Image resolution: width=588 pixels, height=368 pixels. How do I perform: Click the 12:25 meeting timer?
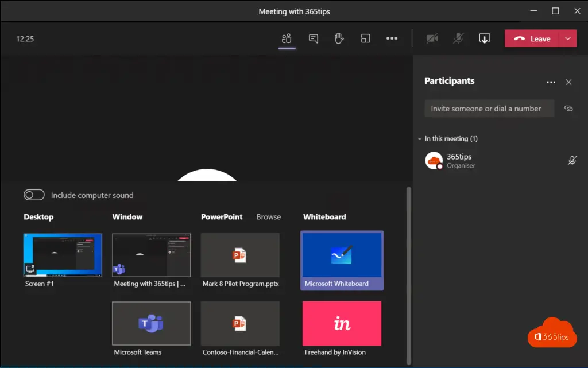[x=25, y=39]
